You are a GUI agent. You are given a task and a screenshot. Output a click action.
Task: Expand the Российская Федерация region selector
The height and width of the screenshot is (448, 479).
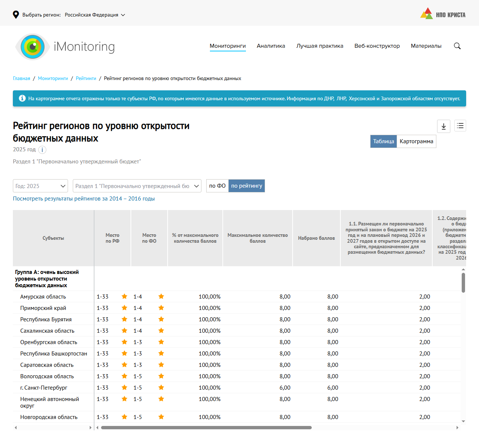(x=95, y=15)
